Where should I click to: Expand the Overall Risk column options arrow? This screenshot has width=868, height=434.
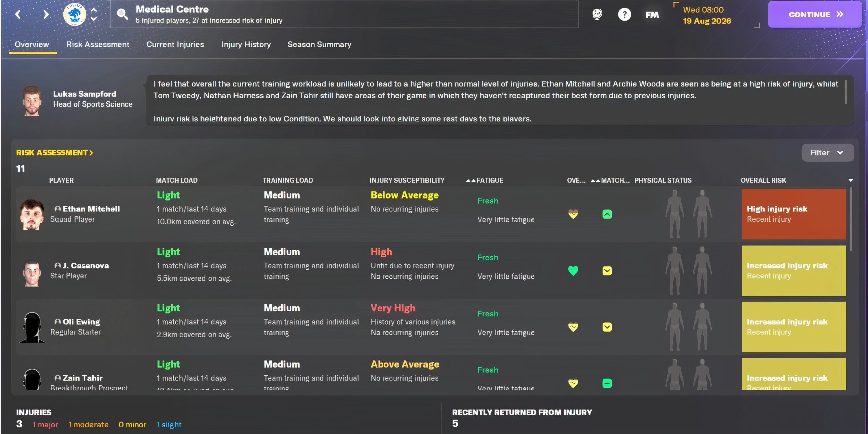[850, 181]
